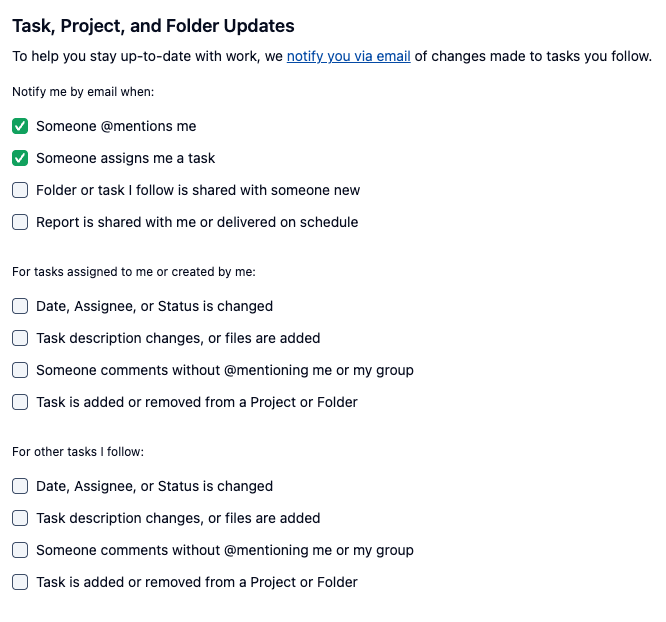Click 'Report is shared with me or delivered' label text
The image size is (666, 622).
pos(197,222)
